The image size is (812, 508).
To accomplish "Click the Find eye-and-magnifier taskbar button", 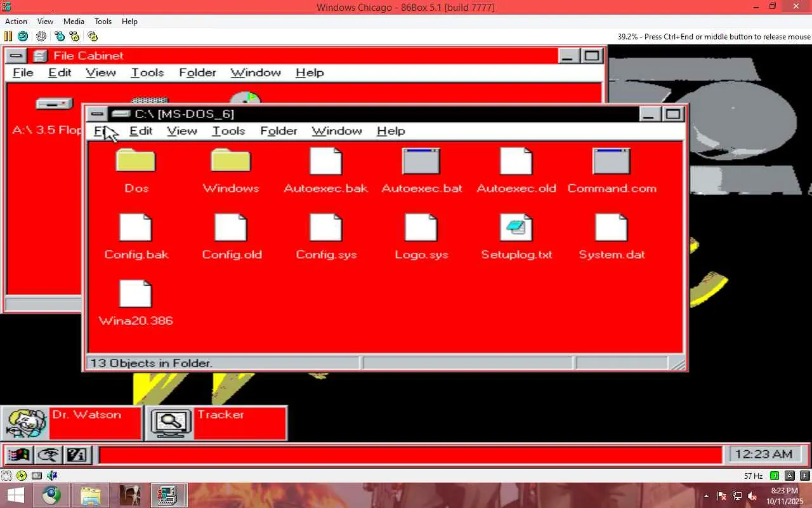I will (x=48, y=455).
